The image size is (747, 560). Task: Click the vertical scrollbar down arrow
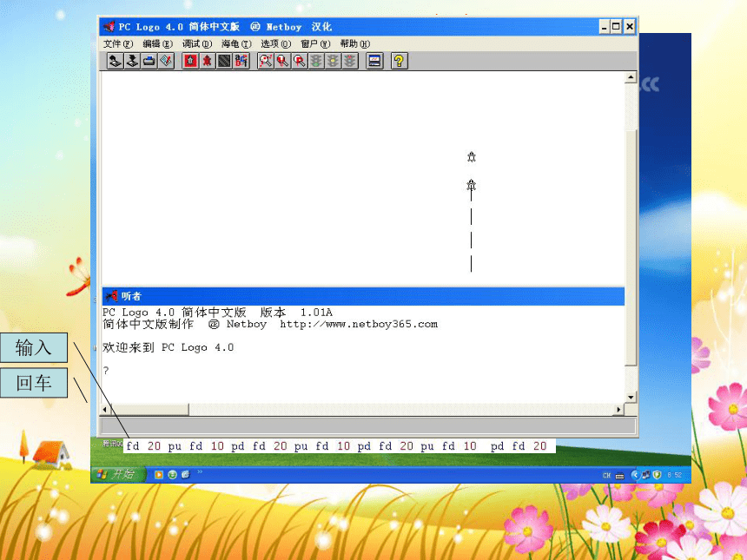pyautogui.click(x=631, y=397)
